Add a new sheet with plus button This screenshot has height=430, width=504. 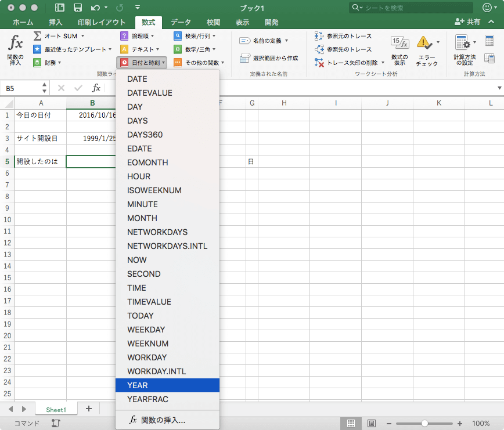[x=89, y=409]
